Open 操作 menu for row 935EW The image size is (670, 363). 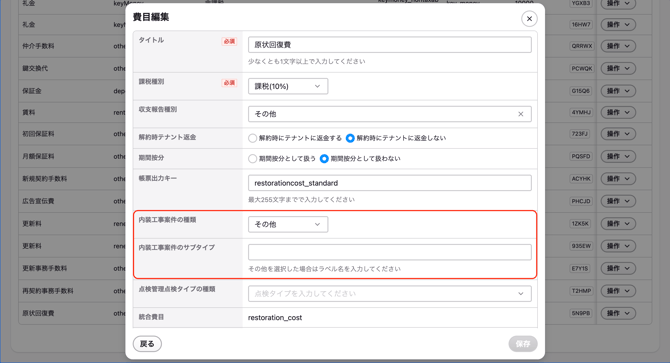(618, 246)
